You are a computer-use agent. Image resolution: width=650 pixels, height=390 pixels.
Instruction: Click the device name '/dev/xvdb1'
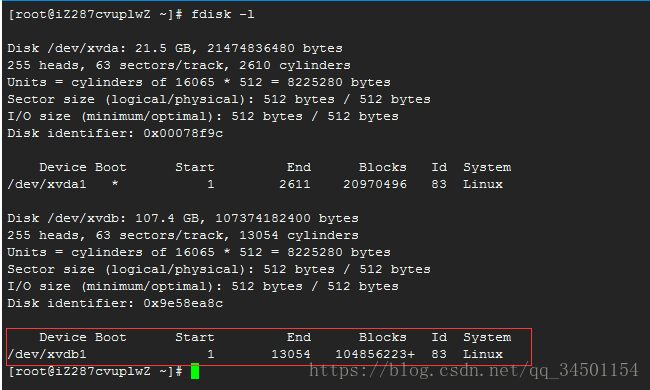[x=47, y=354]
